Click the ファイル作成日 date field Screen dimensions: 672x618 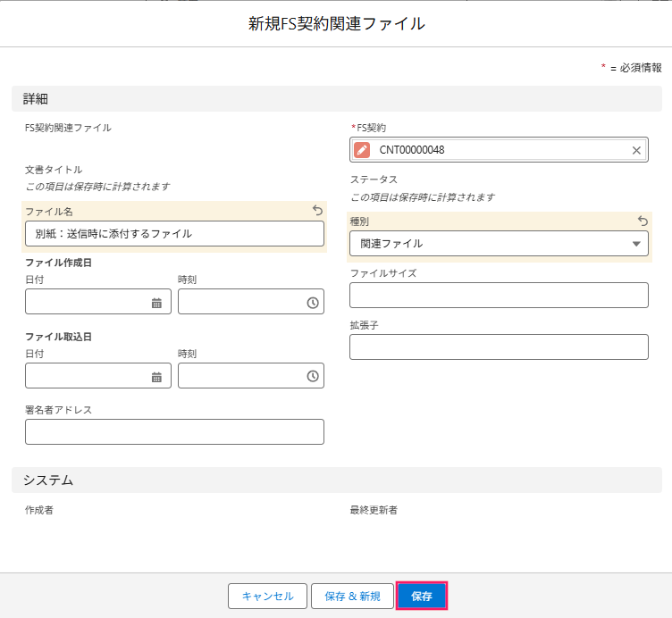click(98, 302)
